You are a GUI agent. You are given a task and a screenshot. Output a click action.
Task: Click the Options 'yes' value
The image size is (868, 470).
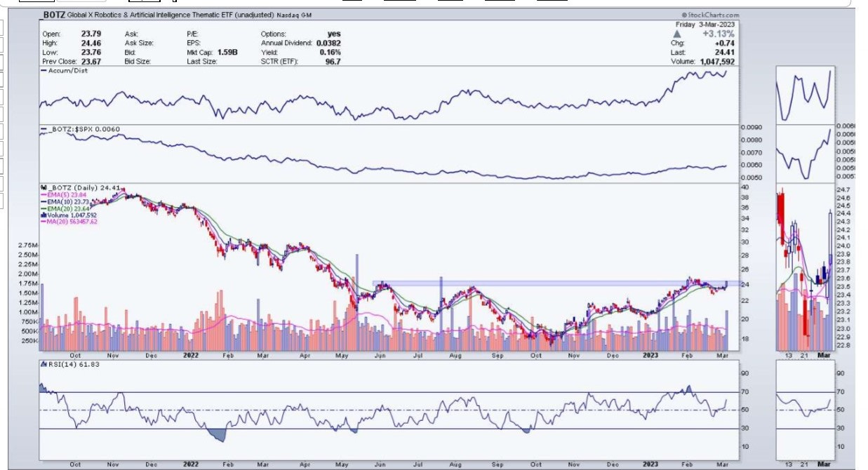click(x=334, y=34)
